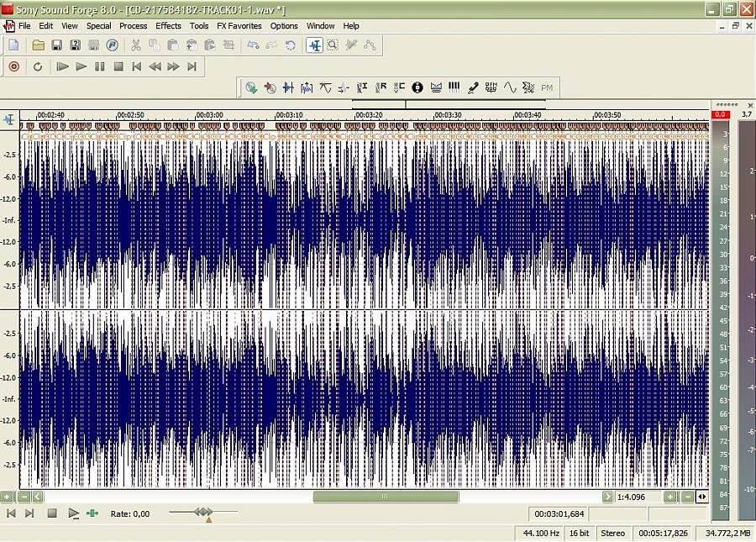Click the Pause button
Viewport: 756px width, 542px height.
[x=99, y=66]
